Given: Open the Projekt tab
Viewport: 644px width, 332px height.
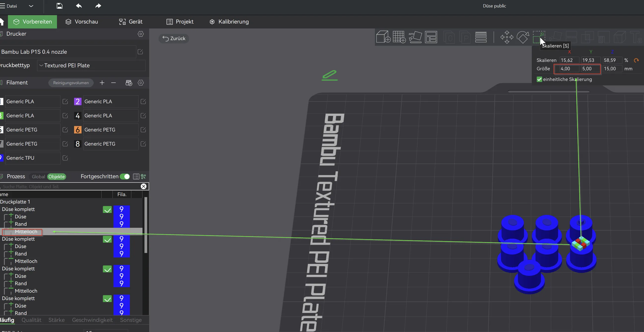Looking at the screenshot, I should [180, 22].
